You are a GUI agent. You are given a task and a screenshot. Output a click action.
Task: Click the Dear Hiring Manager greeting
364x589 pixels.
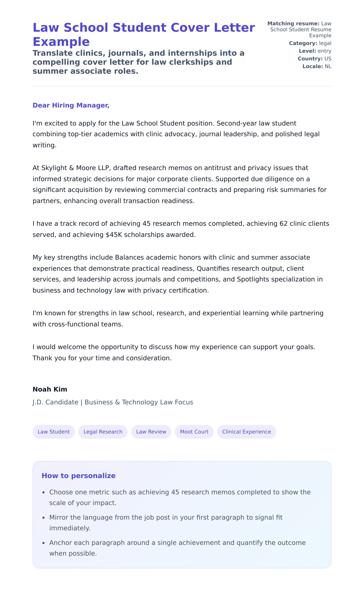[x=71, y=105]
